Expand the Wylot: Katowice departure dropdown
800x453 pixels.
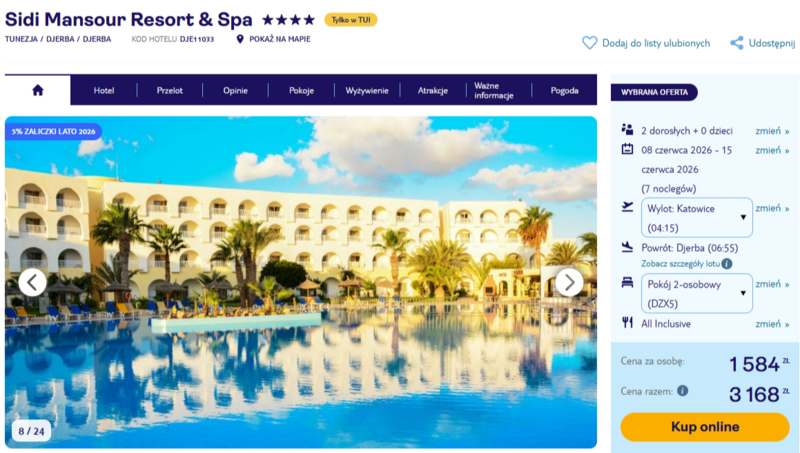point(696,218)
